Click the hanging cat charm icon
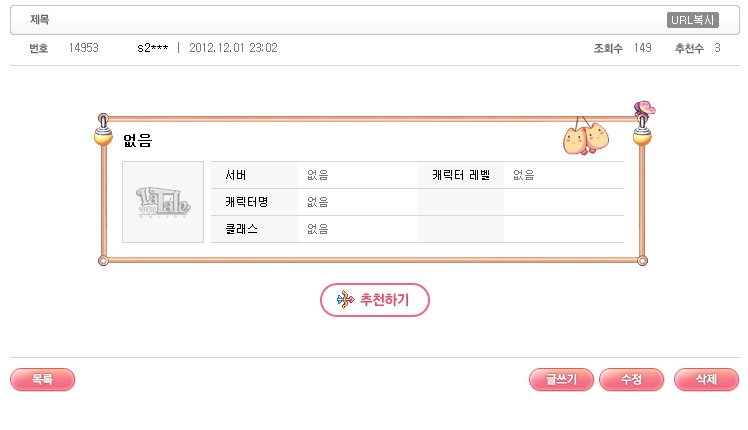This screenshot has width=748, height=430. [x=586, y=137]
